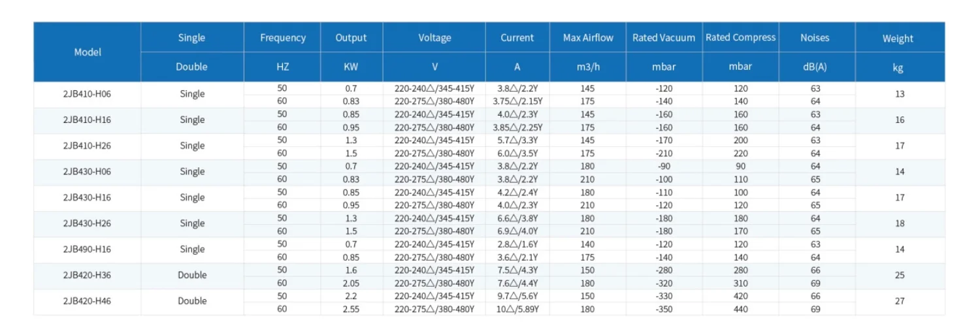980x330 pixels.
Task: Select the Voltage column header
Action: click(434, 38)
